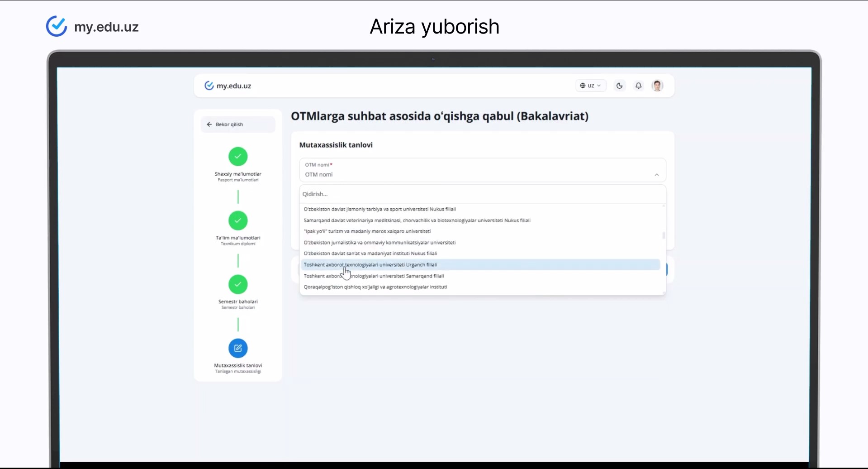The image size is (868, 469).
Task: Toggle dark mode moon icon
Action: pos(619,86)
